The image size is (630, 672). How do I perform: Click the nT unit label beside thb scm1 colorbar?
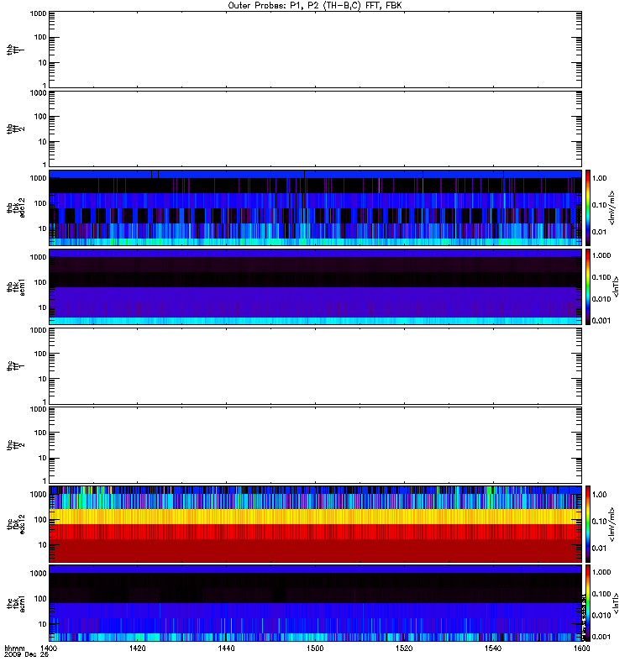click(x=616, y=286)
